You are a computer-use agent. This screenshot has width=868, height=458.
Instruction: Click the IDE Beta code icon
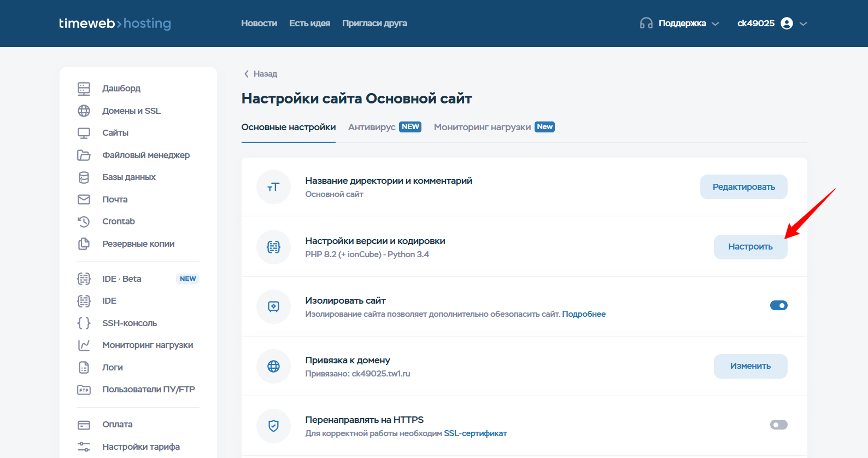pos(84,279)
